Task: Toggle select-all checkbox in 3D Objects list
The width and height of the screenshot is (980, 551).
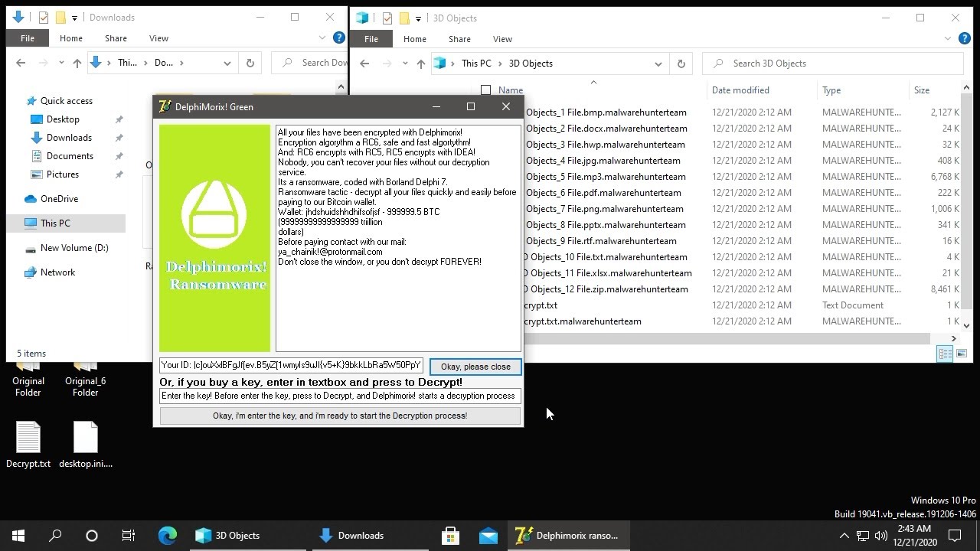Action: 485,90
